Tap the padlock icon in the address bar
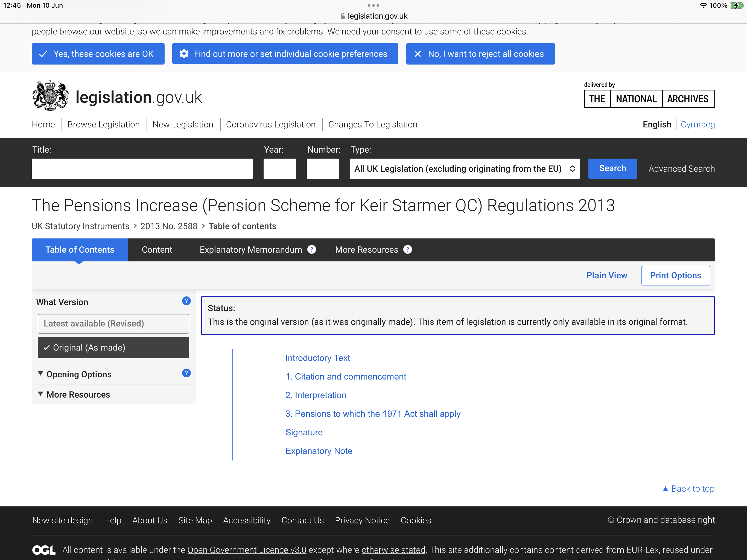The height and width of the screenshot is (560, 747). (x=342, y=16)
